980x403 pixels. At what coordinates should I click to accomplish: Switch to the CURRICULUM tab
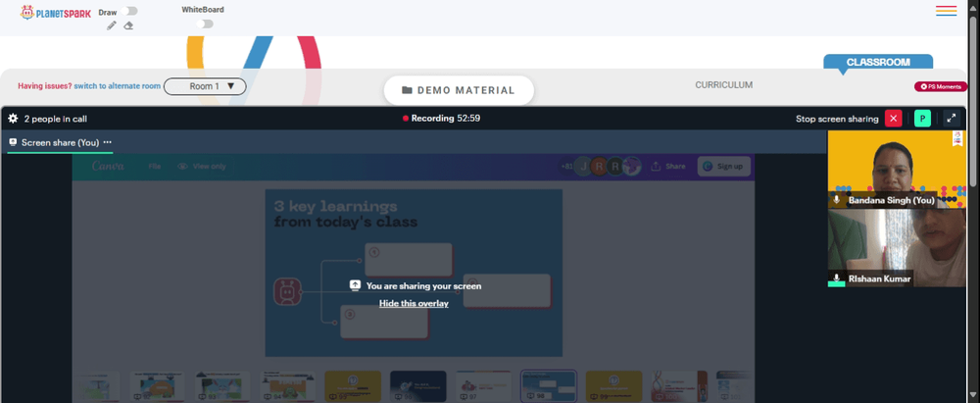[724, 85]
